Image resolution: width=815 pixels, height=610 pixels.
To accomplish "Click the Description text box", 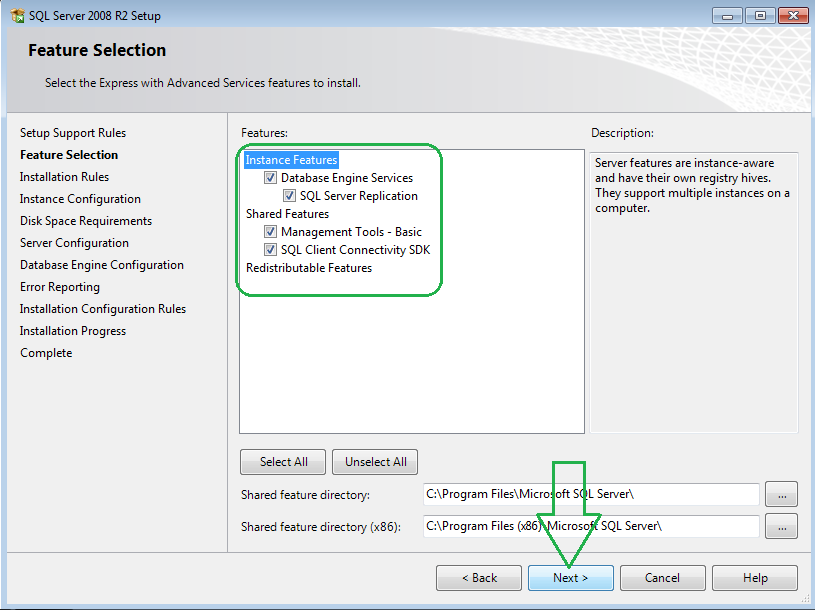I will [694, 293].
